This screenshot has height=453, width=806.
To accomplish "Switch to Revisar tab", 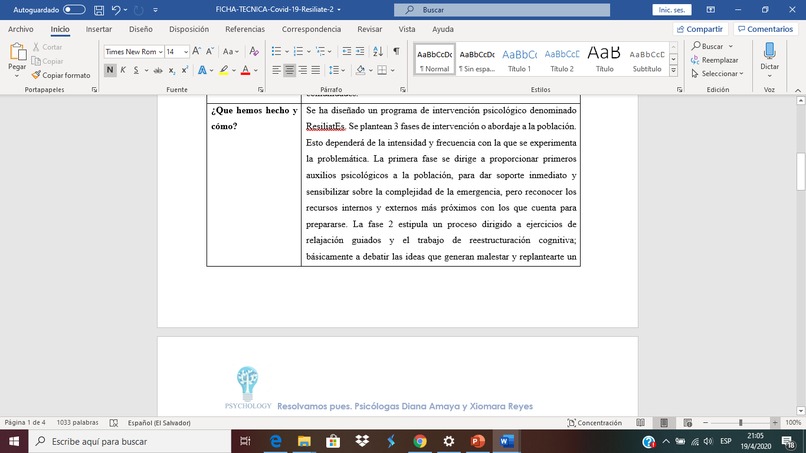I will click(370, 29).
